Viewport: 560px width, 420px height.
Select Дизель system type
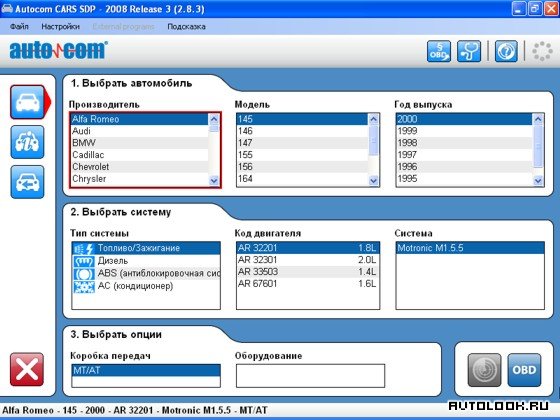(146, 261)
